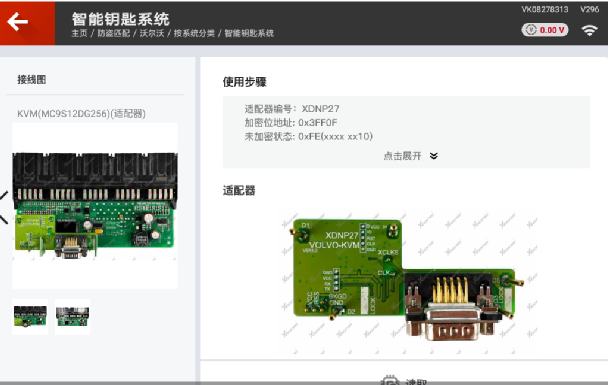The width and height of the screenshot is (608, 385).
Task: Click the 适配器 section heading
Action: pyautogui.click(x=239, y=191)
